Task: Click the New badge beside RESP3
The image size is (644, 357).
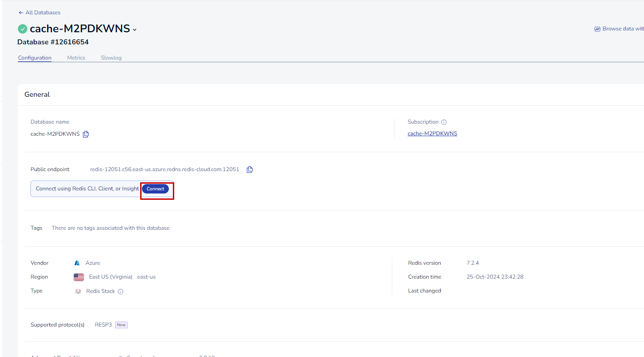Action: tap(121, 325)
